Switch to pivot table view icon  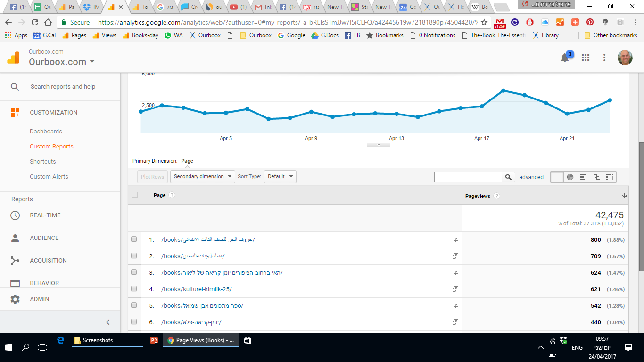tap(610, 177)
